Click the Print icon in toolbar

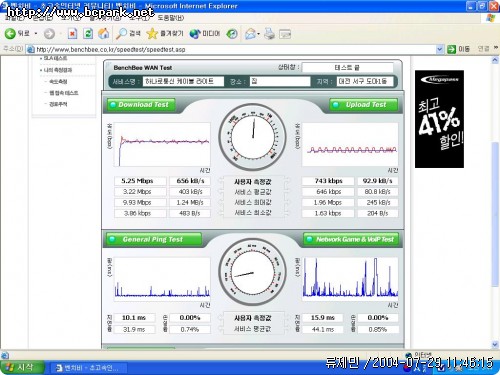click(x=269, y=34)
